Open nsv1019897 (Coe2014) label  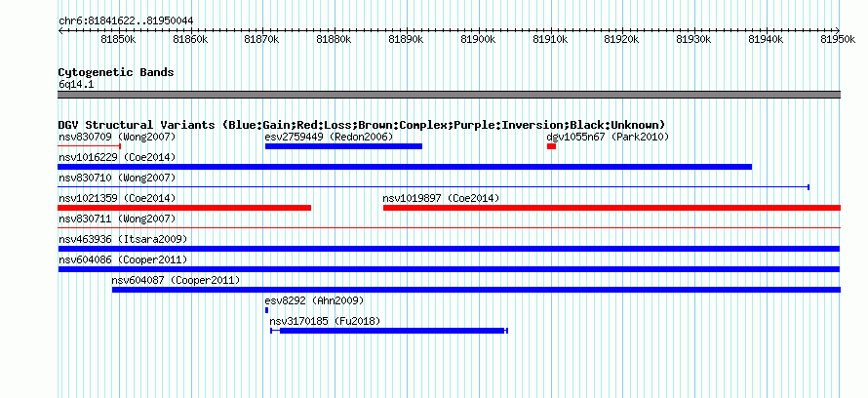(441, 198)
